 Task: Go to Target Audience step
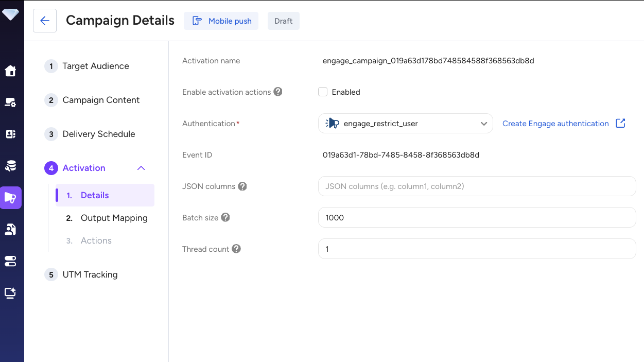96,66
